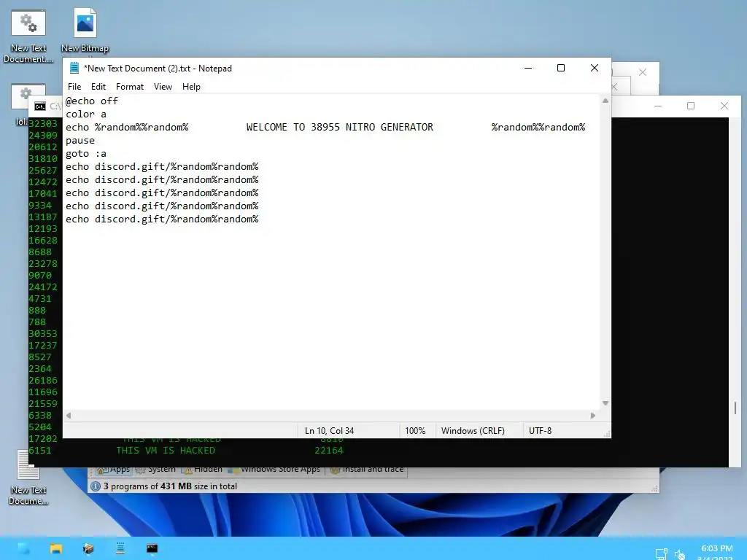Image resolution: width=747 pixels, height=560 pixels.
Task: Click 'THIS VM IS HACKED' in command prompt
Action: pos(166,451)
